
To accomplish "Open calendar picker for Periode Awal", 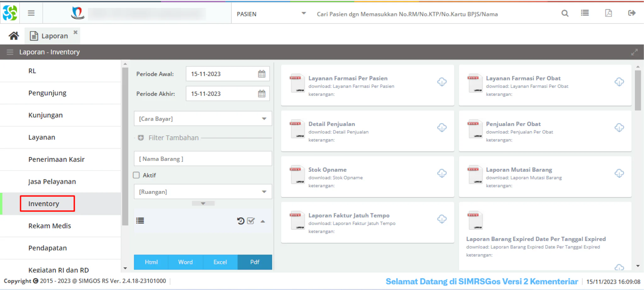I will click(x=262, y=74).
